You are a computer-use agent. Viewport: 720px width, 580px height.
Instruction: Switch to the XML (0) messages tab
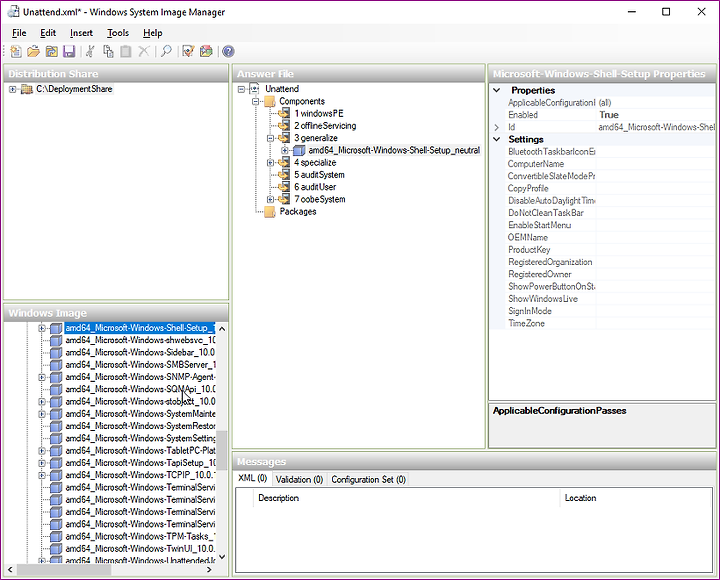pyautogui.click(x=253, y=479)
